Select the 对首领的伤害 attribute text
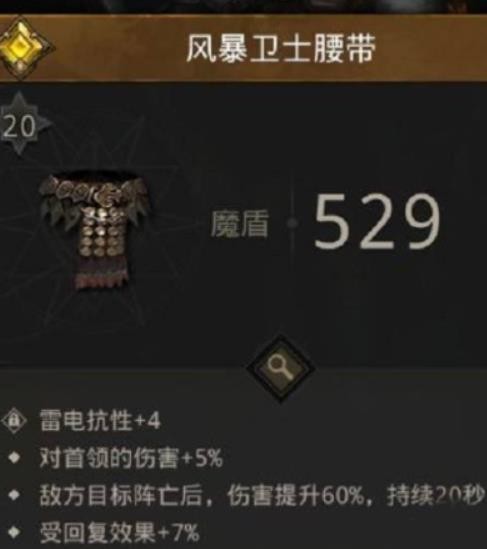Image resolution: width=487 pixels, height=549 pixels. click(109, 458)
